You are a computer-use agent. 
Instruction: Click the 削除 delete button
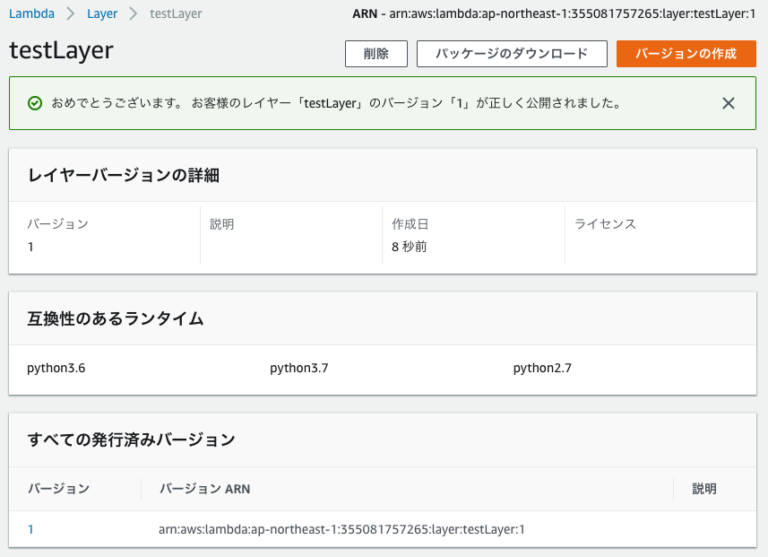376,53
